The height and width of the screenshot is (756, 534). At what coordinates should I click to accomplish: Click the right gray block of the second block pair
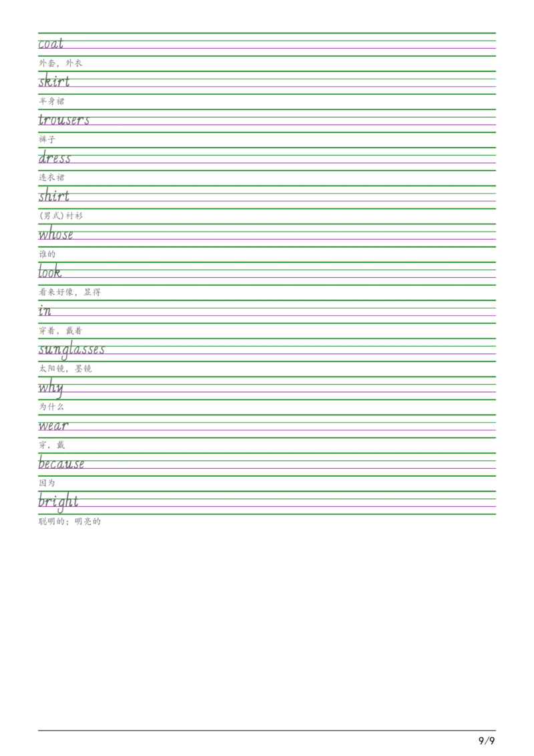pyautogui.click(x=75, y=331)
